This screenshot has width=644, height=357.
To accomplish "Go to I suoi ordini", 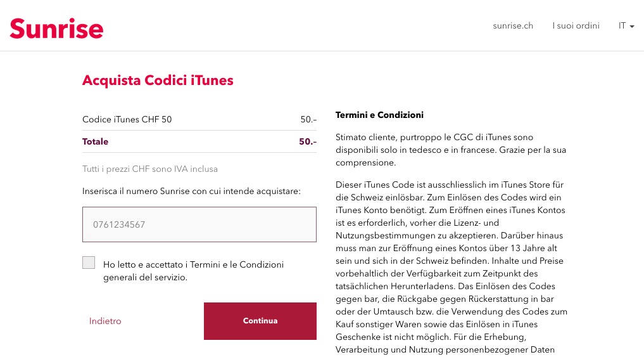I will click(x=576, y=25).
